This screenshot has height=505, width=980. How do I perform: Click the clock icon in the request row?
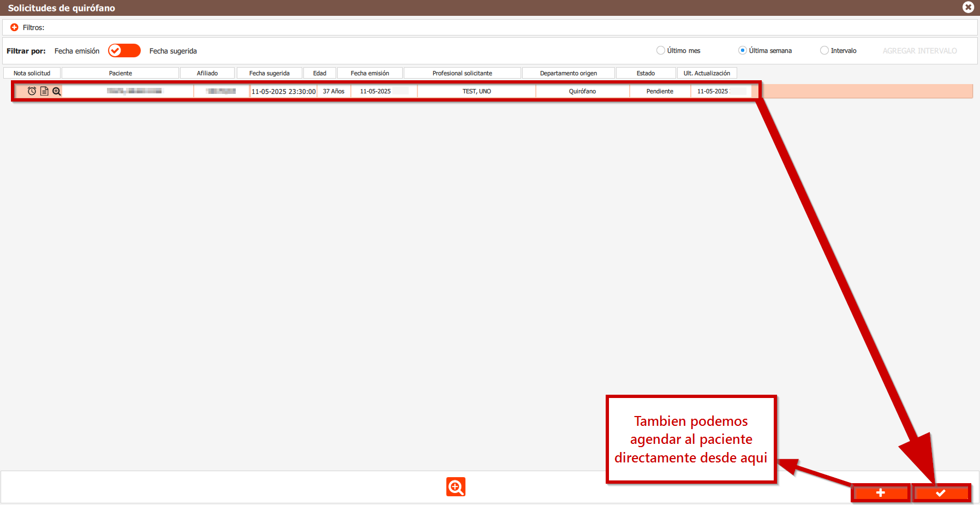coord(32,91)
